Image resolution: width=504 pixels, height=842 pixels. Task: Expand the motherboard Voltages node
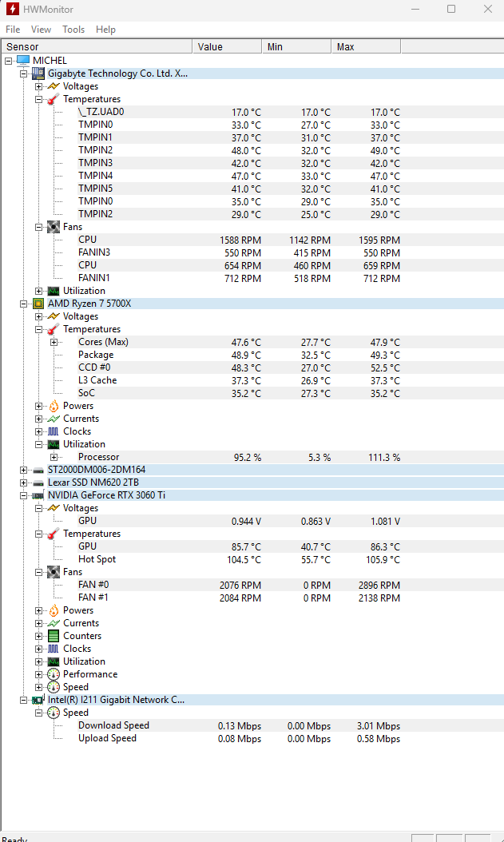38,87
